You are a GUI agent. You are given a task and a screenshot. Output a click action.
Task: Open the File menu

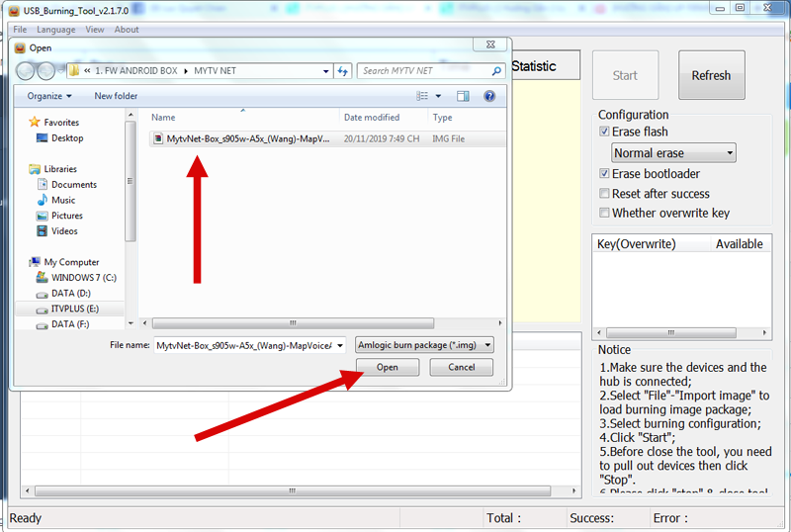20,30
